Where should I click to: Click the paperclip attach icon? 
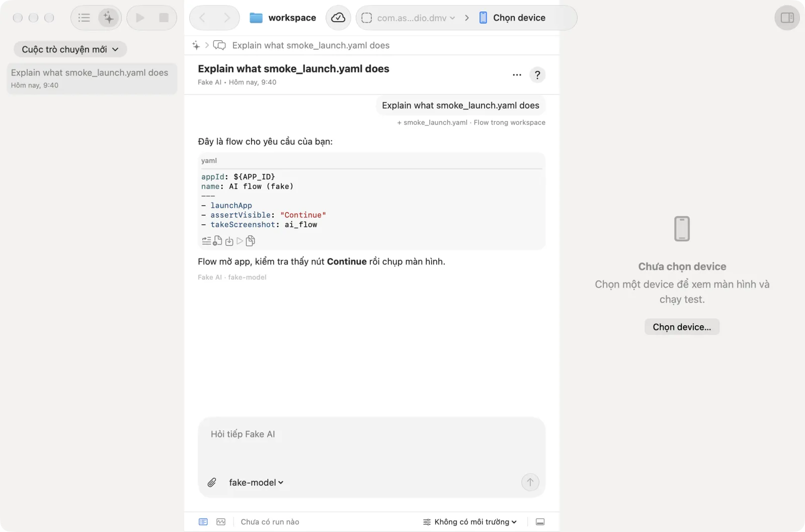[x=212, y=482]
